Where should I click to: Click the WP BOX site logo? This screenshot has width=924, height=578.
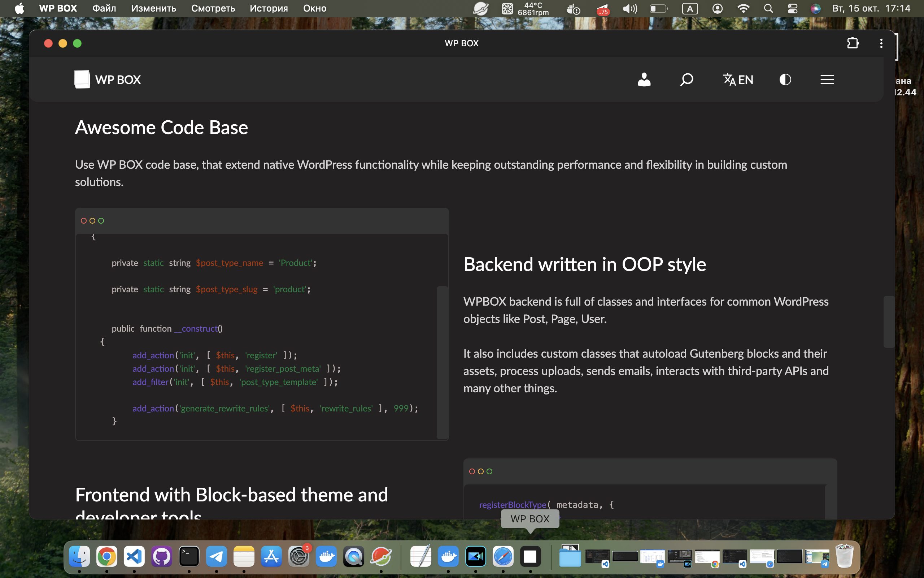click(108, 79)
